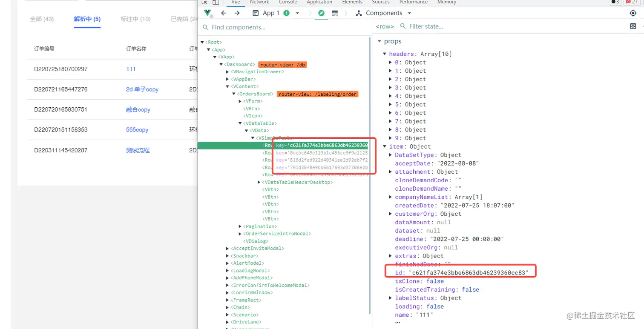Expand the AcceptInviteModal tree node
The width and height of the screenshot is (644, 329).
point(227,249)
